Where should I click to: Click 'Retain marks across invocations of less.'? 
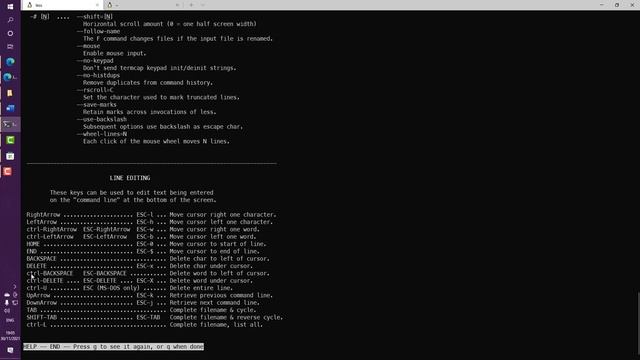[150, 112]
